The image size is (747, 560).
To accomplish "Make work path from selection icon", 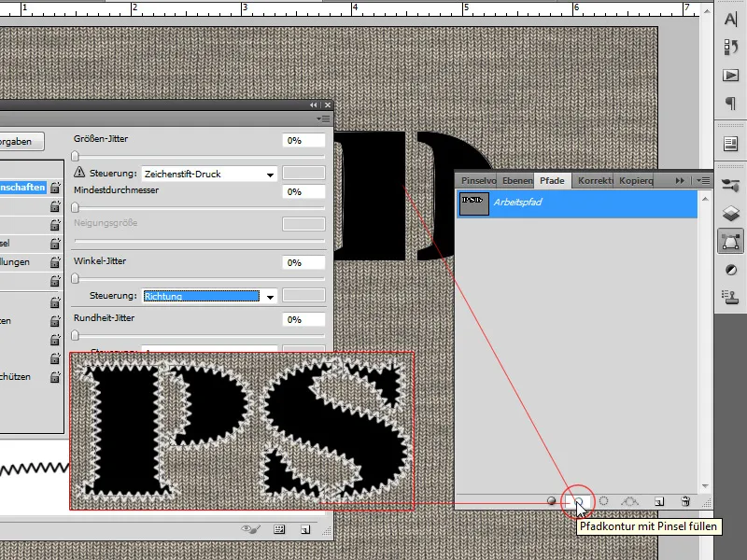I will point(629,501).
